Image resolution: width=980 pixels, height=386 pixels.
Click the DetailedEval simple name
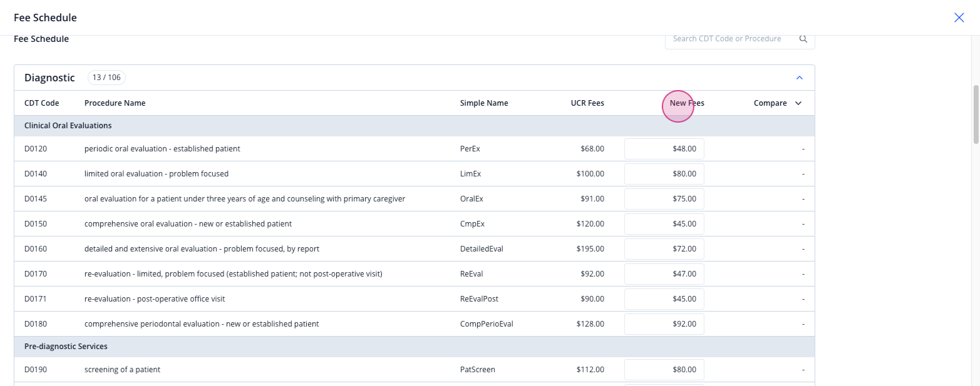(482, 249)
